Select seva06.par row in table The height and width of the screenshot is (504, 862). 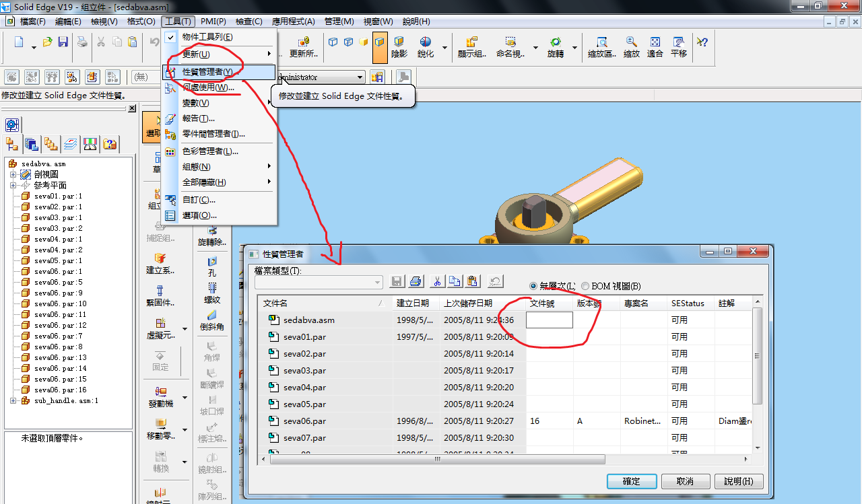(x=505, y=421)
